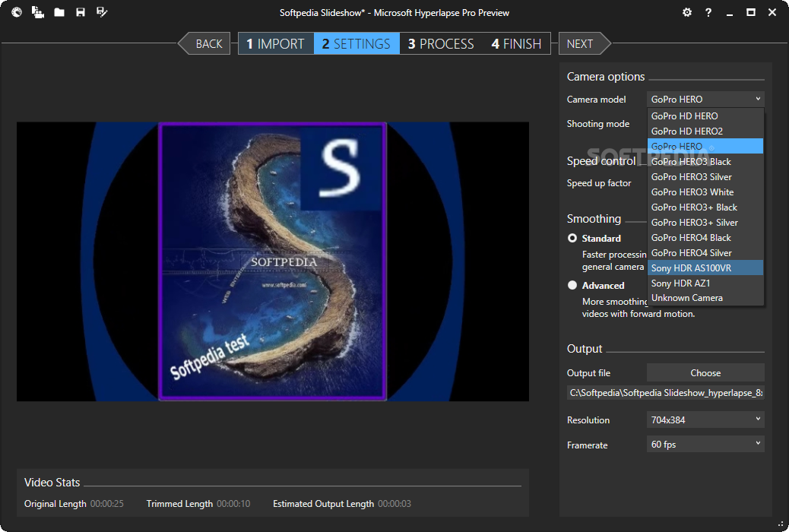
Task: Open the Resolution 704x384 dropdown
Action: click(705, 420)
